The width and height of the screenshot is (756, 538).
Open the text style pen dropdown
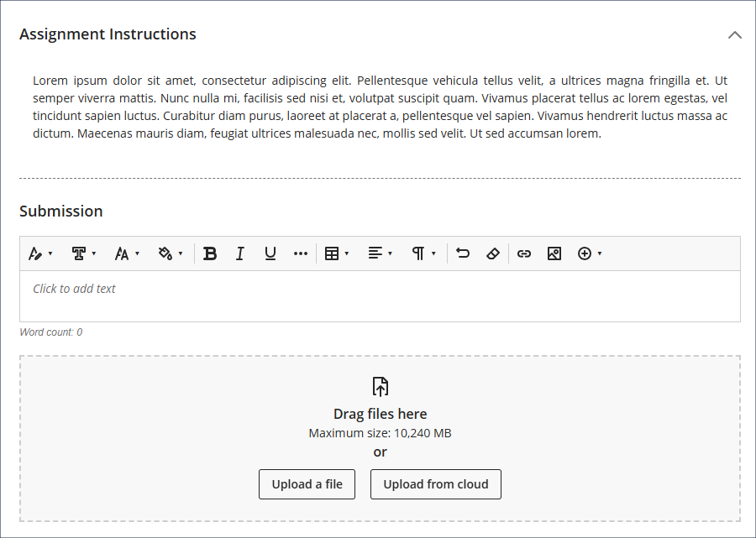(39, 253)
